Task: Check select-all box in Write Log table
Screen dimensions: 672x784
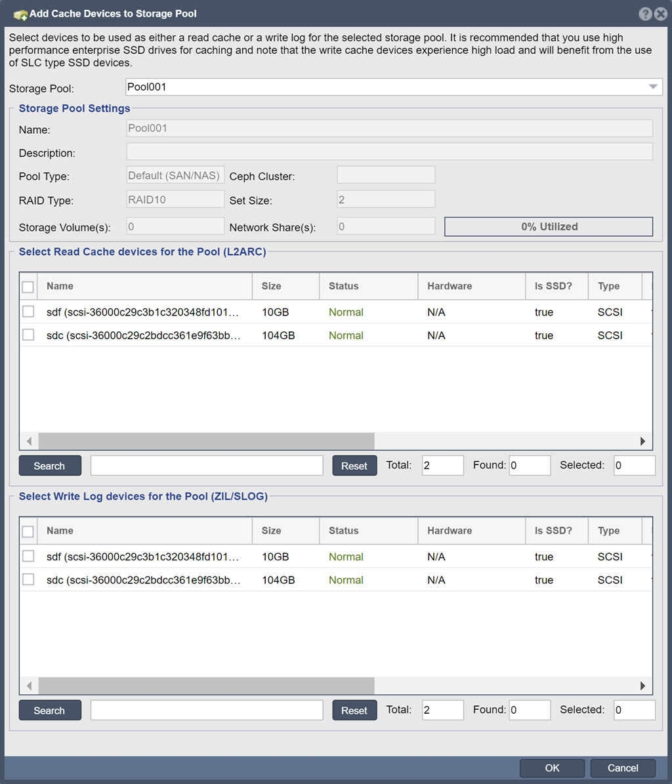Action: coord(28,531)
